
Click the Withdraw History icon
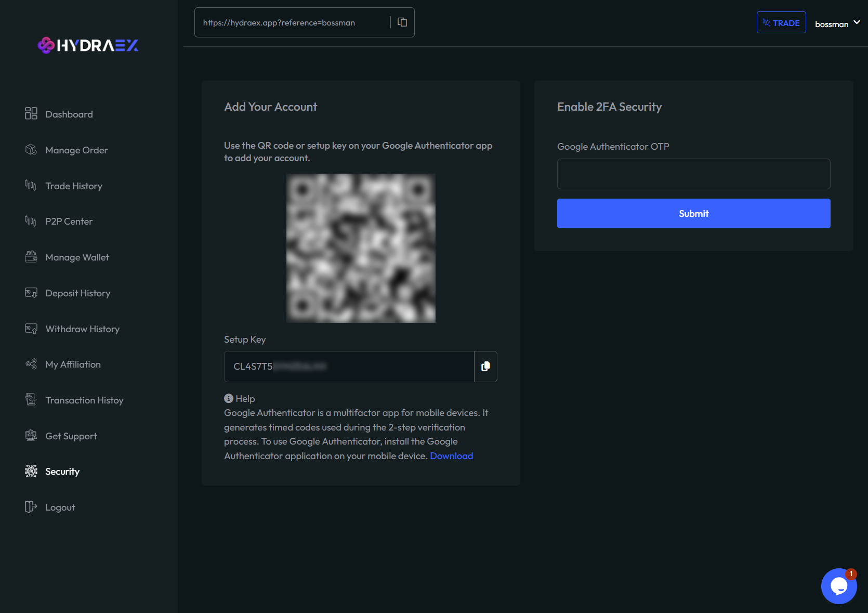(31, 329)
